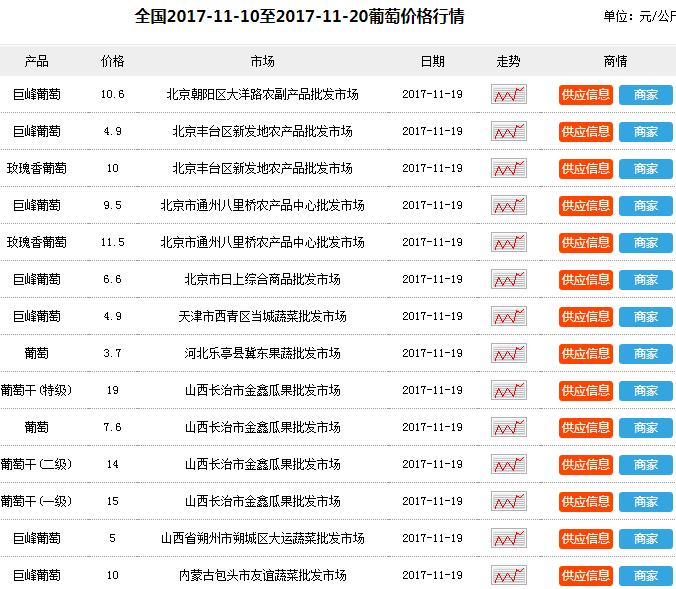Click 商家 button for 玫瑰香葡萄 priced 10
The height and width of the screenshot is (589, 676).
645,169
